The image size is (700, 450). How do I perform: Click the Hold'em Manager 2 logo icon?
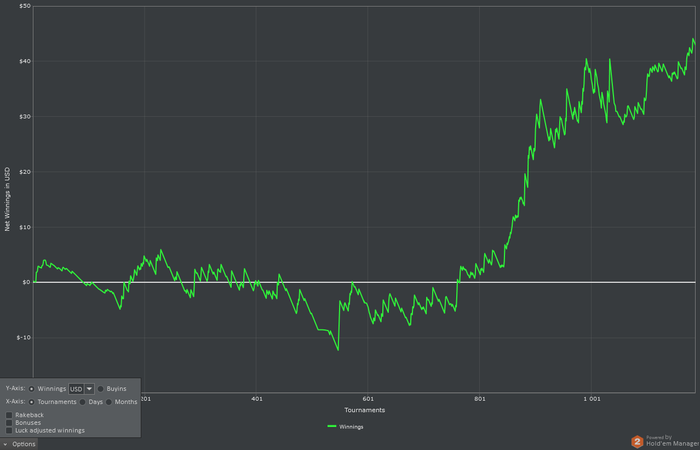click(x=637, y=442)
